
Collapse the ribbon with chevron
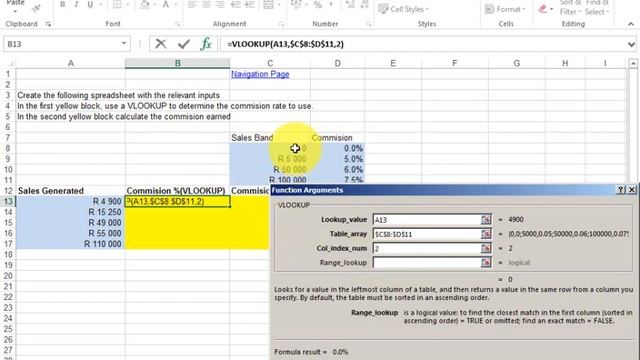[x=631, y=24]
